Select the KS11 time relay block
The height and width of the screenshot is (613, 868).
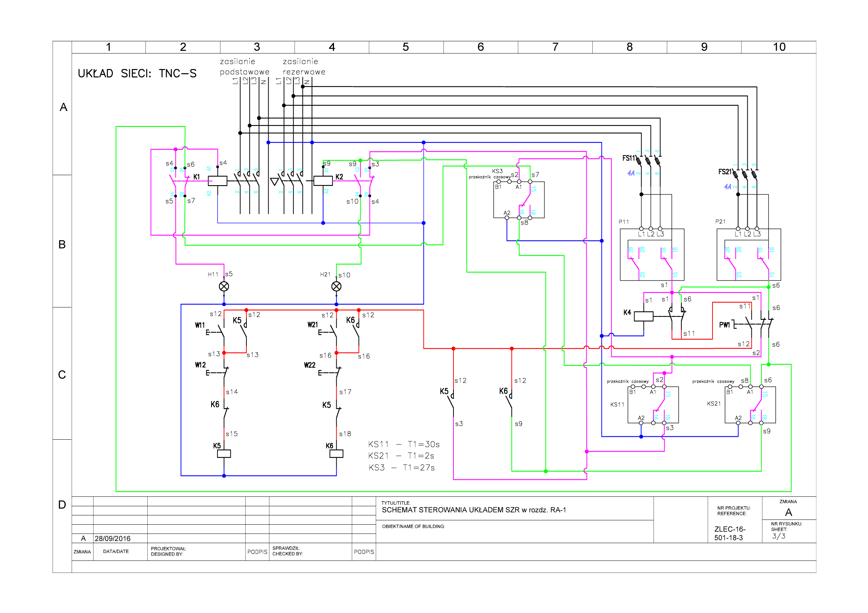point(653,405)
